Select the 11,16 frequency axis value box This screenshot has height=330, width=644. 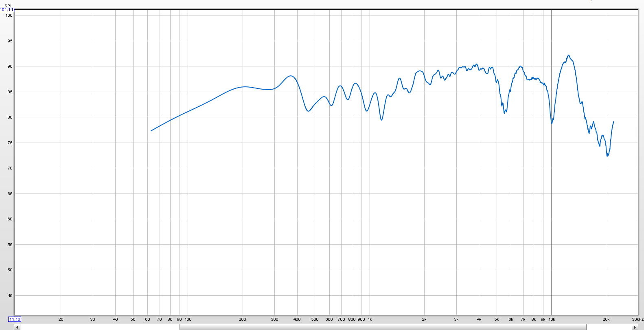[x=15, y=319]
